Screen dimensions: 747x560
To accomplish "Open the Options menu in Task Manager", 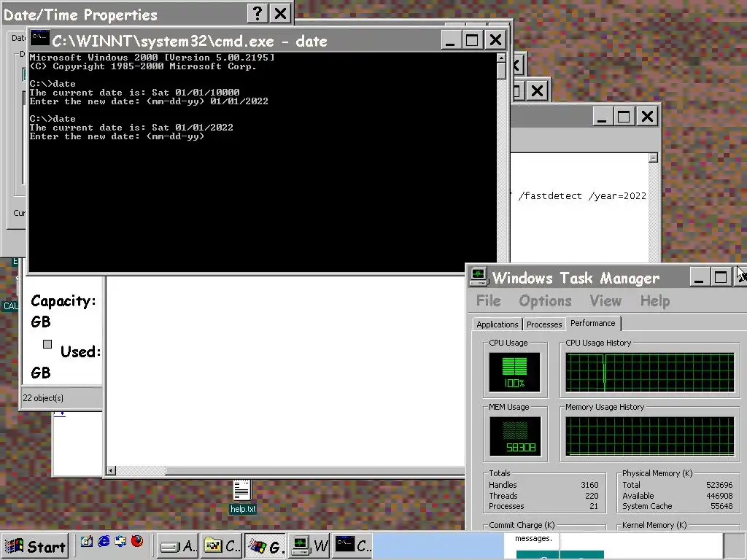I will 545,301.
